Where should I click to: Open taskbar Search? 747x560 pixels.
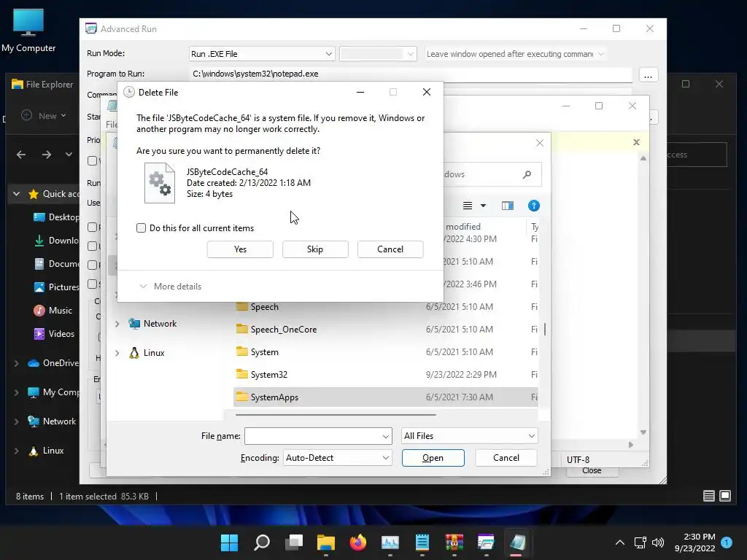(262, 542)
